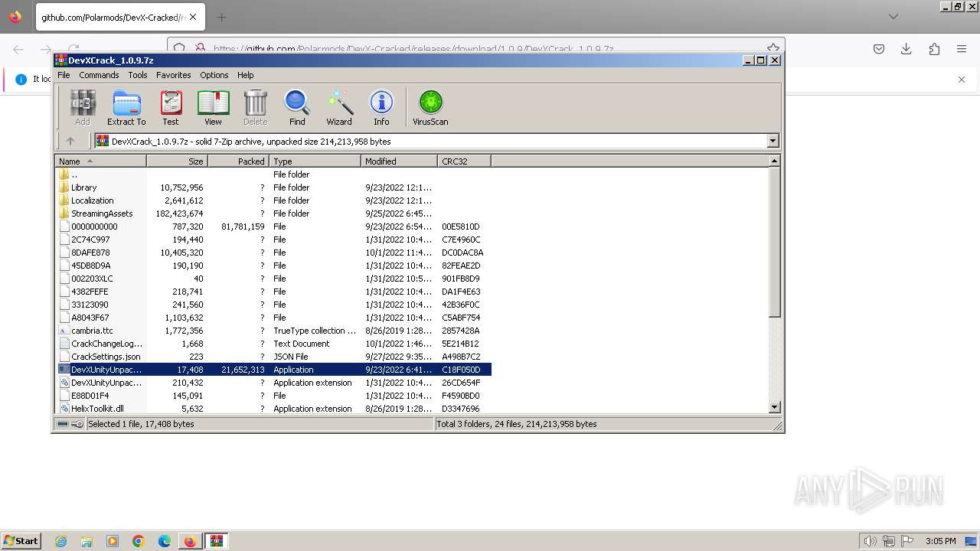Open Firefox downloads panel icon
Screen dimensions: 980x551
coord(906,49)
